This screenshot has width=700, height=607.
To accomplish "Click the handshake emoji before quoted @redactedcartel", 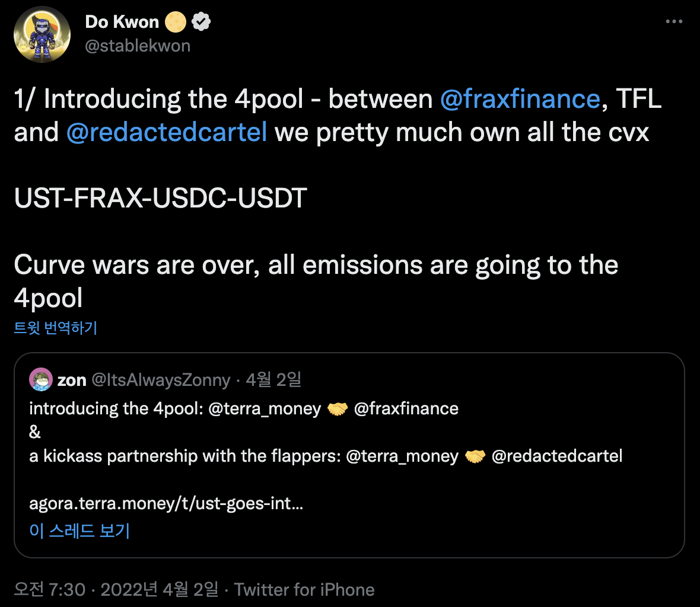I will click(x=475, y=456).
